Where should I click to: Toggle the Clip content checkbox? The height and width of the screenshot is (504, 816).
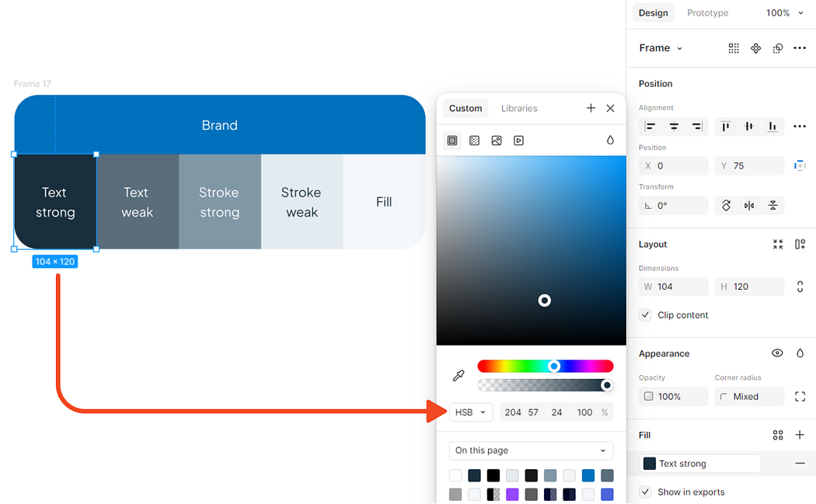pyautogui.click(x=645, y=315)
